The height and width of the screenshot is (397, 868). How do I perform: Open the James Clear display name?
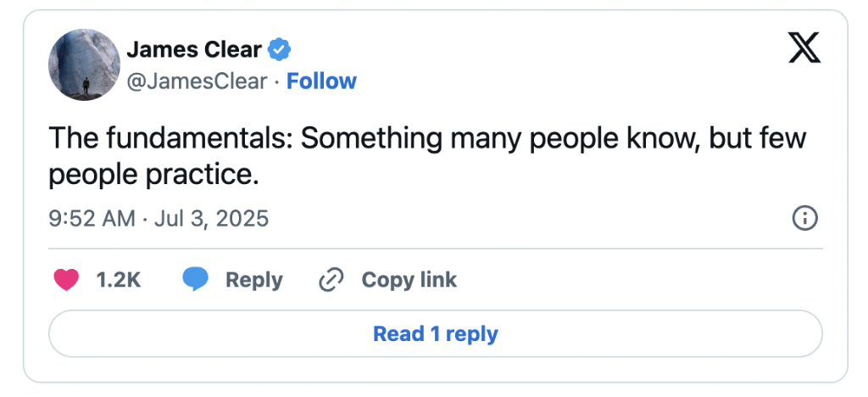pyautogui.click(x=194, y=50)
